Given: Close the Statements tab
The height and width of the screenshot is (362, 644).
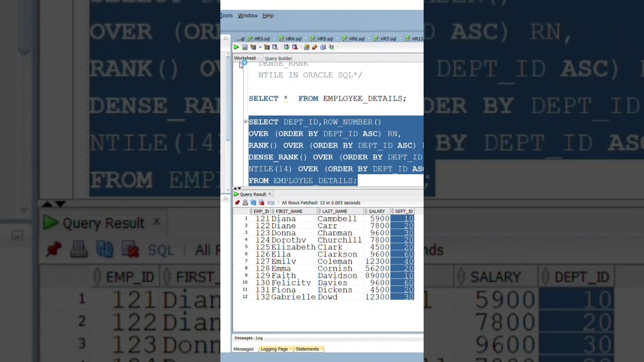Looking at the screenshot, I should [x=321, y=349].
